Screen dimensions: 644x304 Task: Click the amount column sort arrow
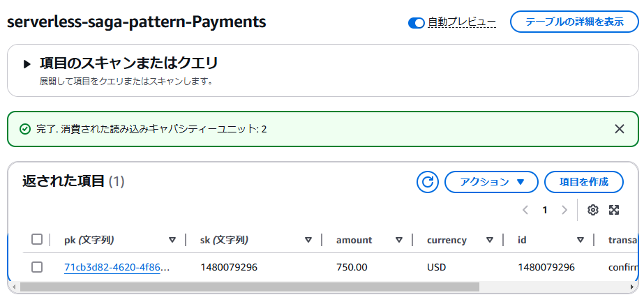coord(399,240)
